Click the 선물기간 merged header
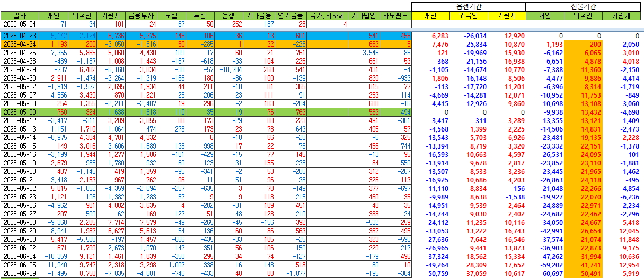Viewport: 644px width, 279px height. (584, 6)
